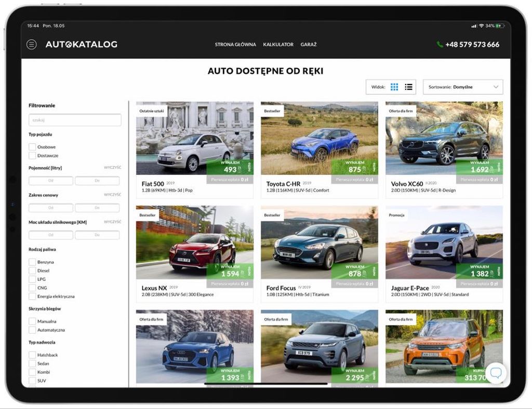The image size is (532, 409).
Task: Tap the battery indicator icon
Action: tap(500, 26)
